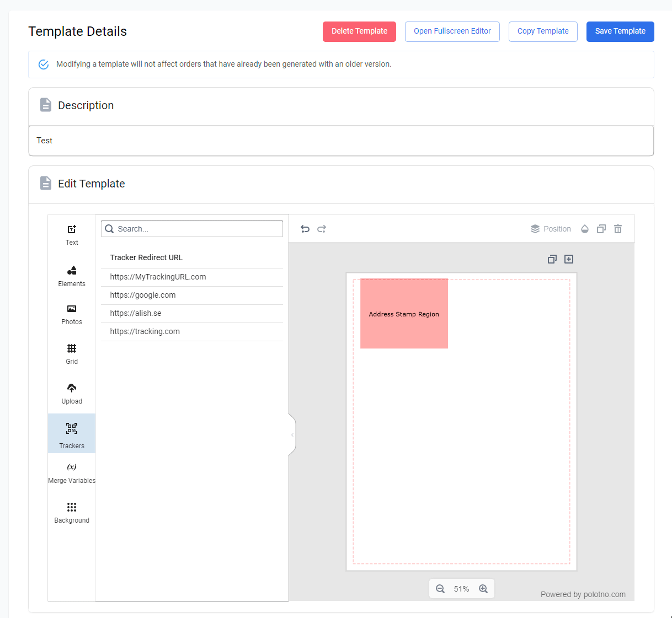Undo the last editor action
The image size is (672, 618).
point(305,229)
